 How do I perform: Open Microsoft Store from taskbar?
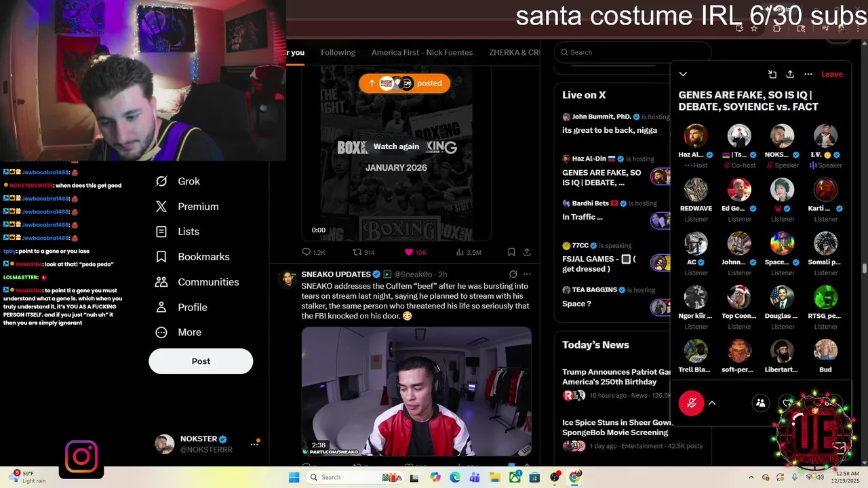(x=534, y=477)
